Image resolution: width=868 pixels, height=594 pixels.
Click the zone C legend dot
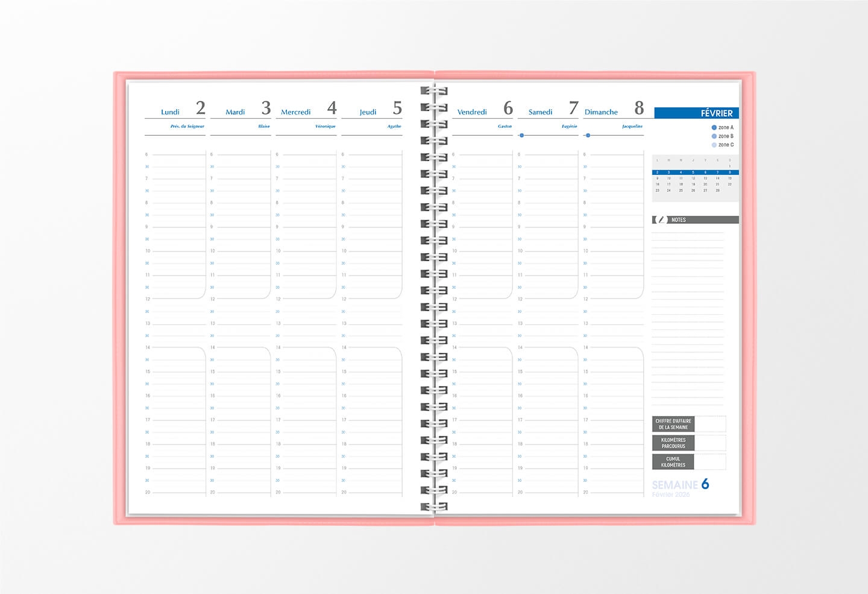pyautogui.click(x=714, y=145)
